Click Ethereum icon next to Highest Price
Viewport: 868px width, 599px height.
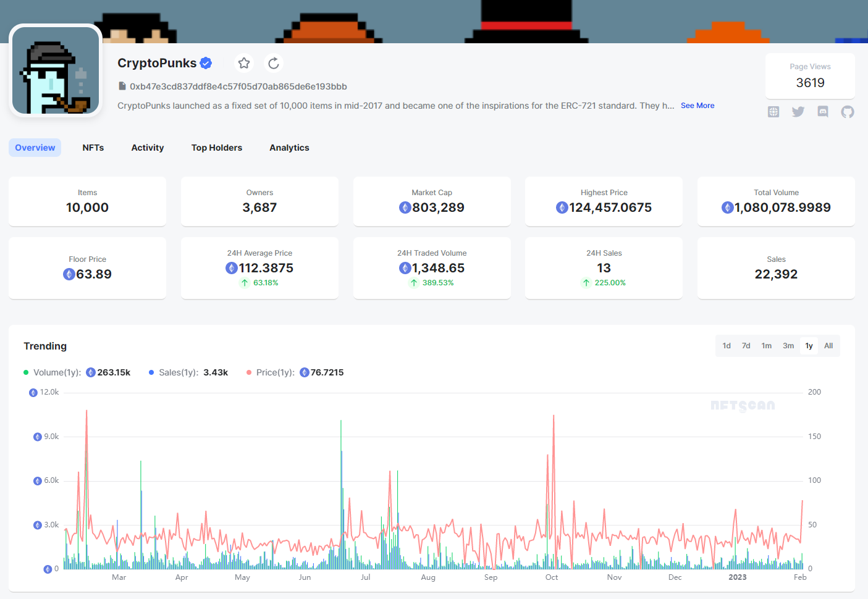pyautogui.click(x=562, y=207)
